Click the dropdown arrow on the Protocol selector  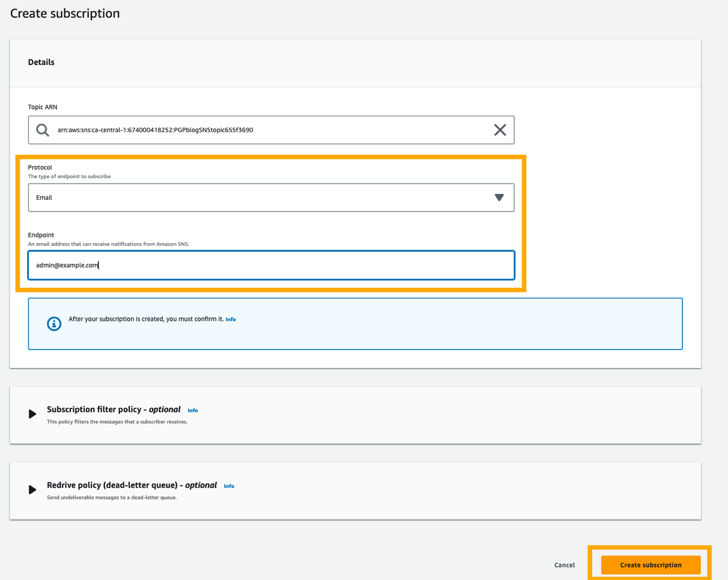point(499,197)
